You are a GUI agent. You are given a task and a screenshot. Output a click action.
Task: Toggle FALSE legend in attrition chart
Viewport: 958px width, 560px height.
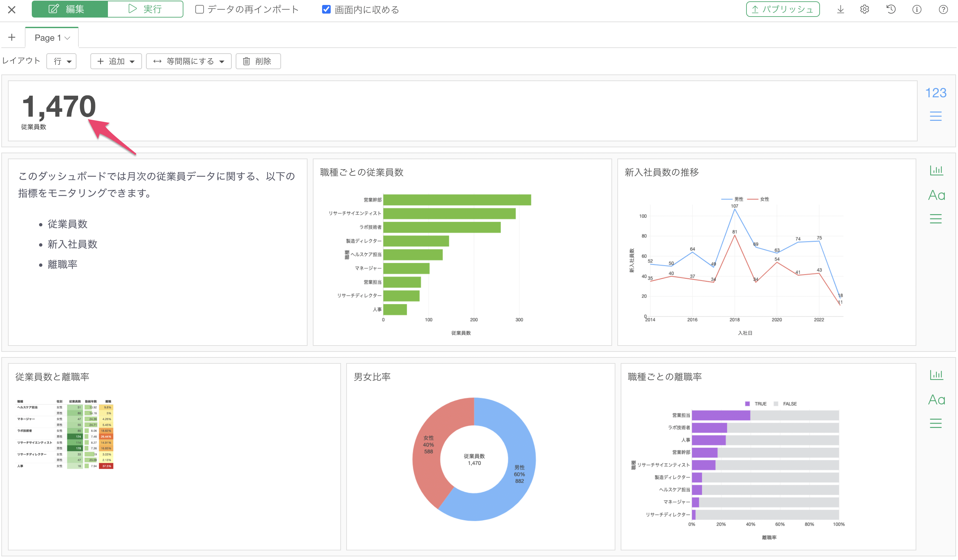[786, 404]
